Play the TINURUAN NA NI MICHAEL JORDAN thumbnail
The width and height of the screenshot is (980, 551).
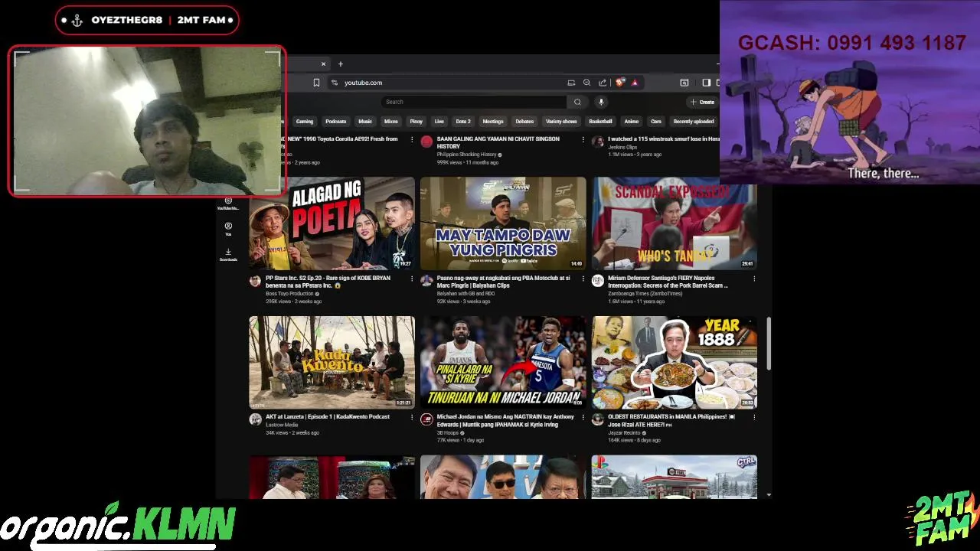(x=503, y=362)
